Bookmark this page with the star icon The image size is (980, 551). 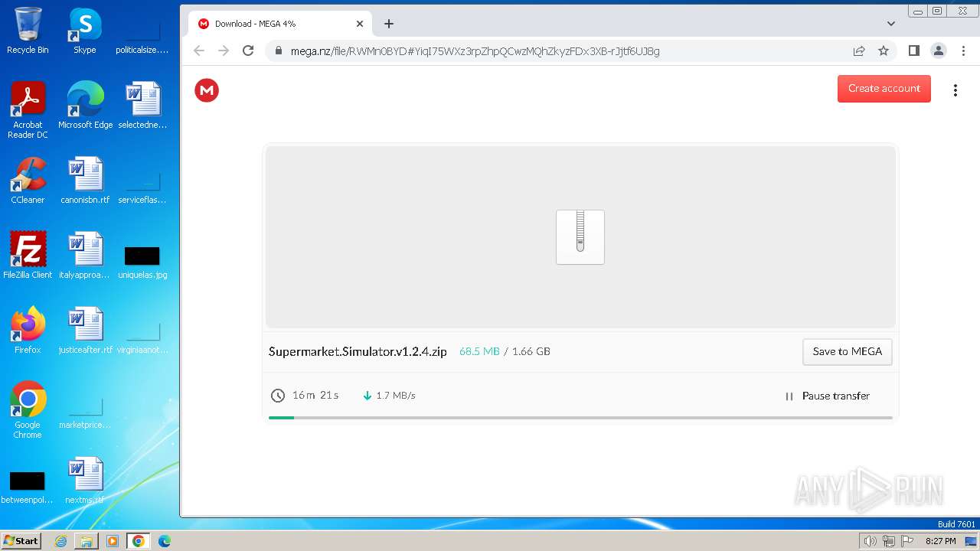(884, 51)
